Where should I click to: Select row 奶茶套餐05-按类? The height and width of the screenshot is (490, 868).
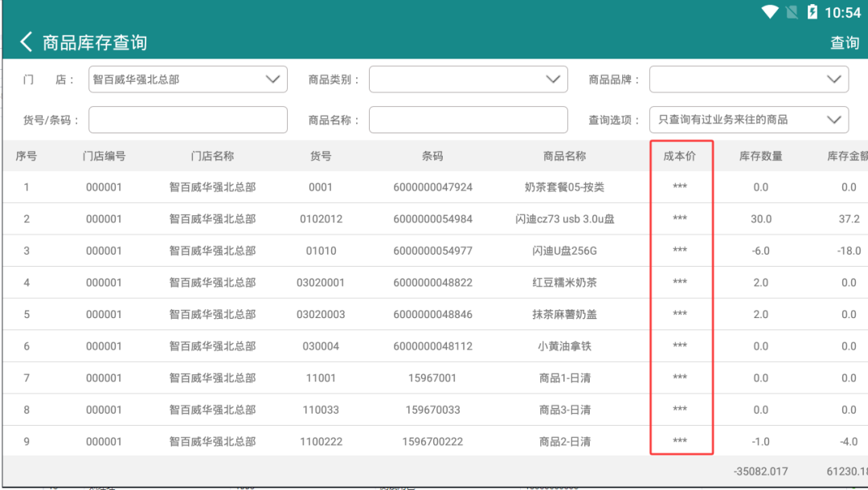point(435,187)
